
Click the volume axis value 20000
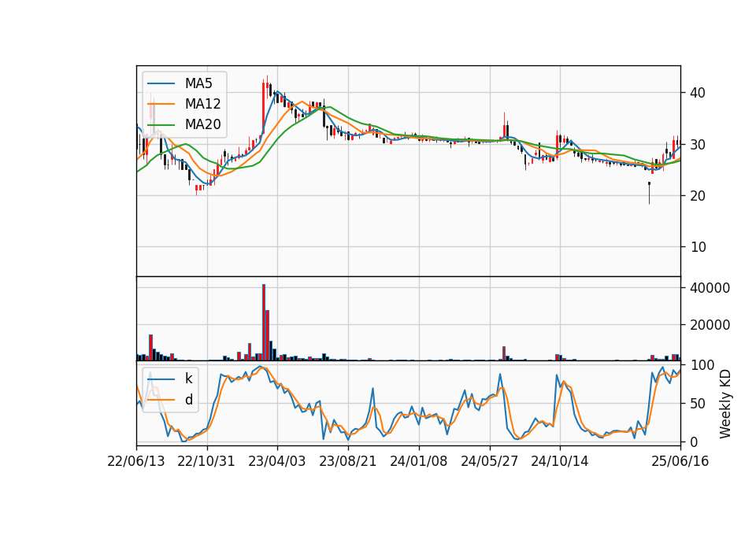pos(710,325)
